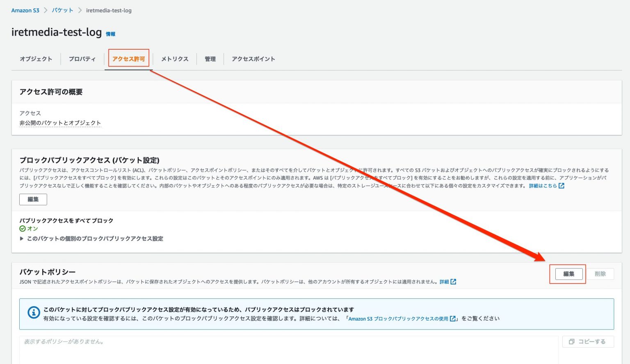Screen dimensions: 630x364
Task: Click the external link icon in ブロックパブリックアクセスの使用 link
Action: click(x=452, y=318)
